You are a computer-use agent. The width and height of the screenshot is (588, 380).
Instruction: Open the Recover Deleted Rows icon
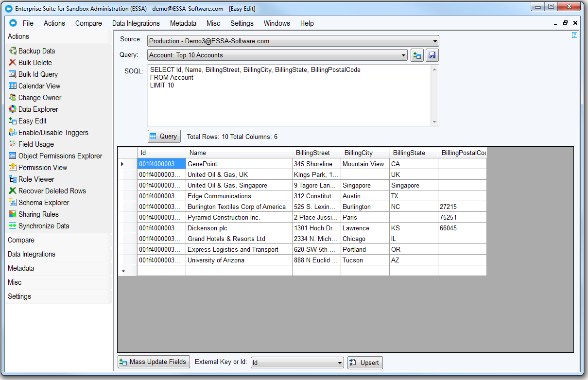pos(13,191)
